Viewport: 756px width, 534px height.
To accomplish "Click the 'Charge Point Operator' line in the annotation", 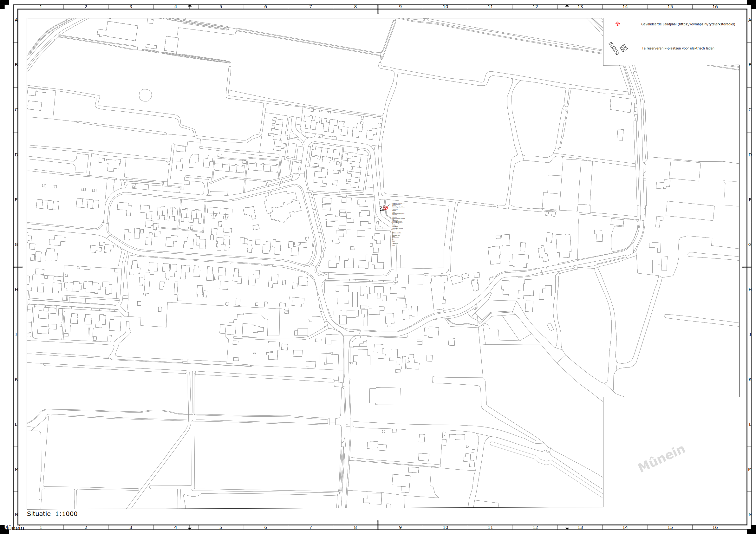I will (398, 229).
